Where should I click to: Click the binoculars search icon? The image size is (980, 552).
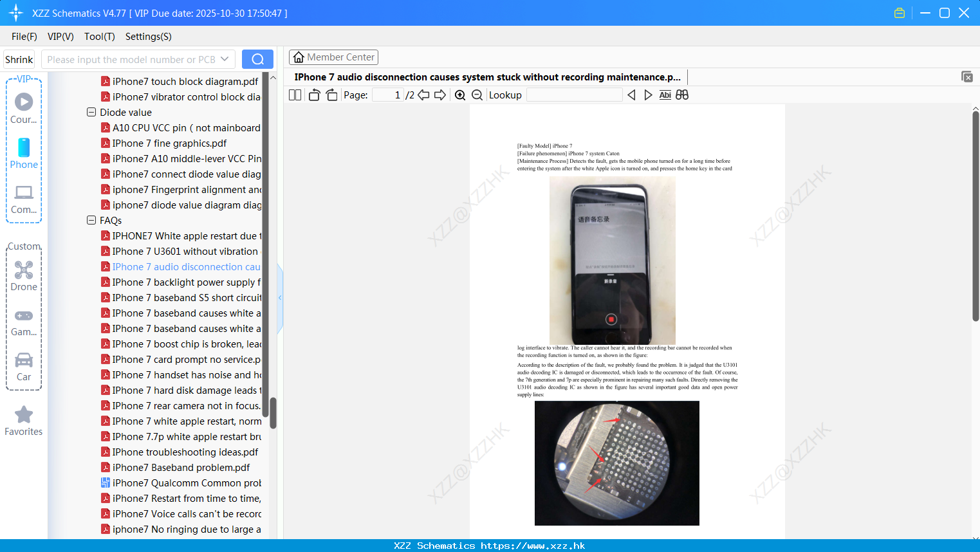click(x=682, y=95)
